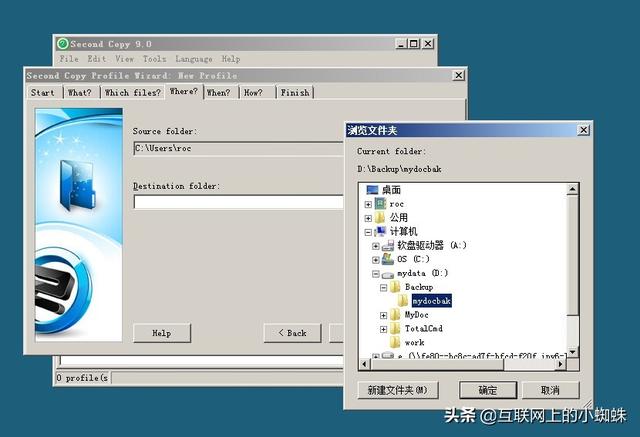Image resolution: width=640 pixels, height=437 pixels.
Task: Select MyDoc in the folder tree
Action: tap(416, 315)
